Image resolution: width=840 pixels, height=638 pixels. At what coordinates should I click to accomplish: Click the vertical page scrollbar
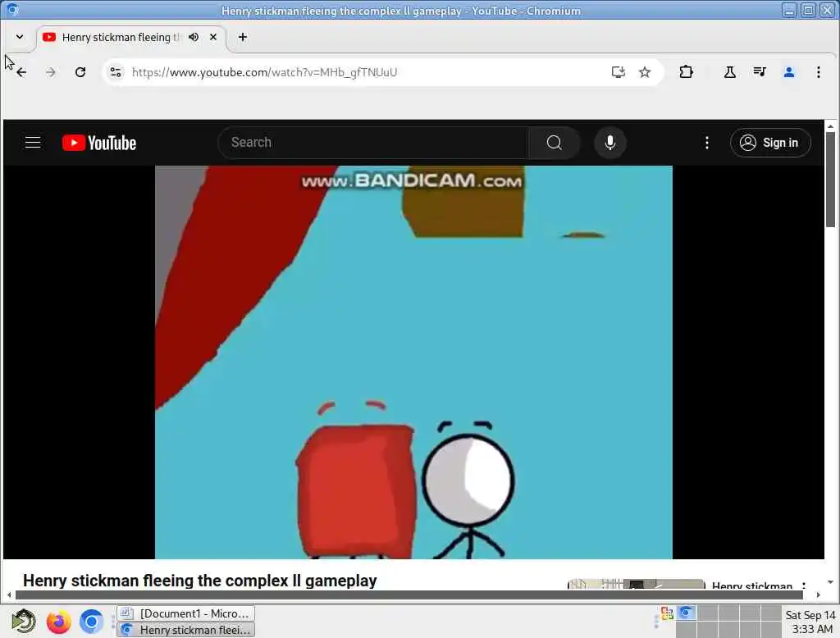[830, 179]
